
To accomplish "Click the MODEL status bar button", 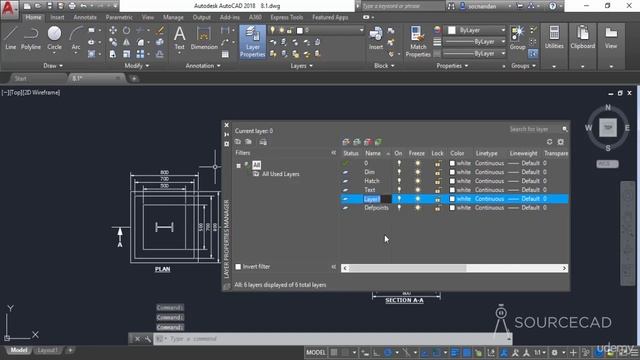I will pyautogui.click(x=316, y=353).
